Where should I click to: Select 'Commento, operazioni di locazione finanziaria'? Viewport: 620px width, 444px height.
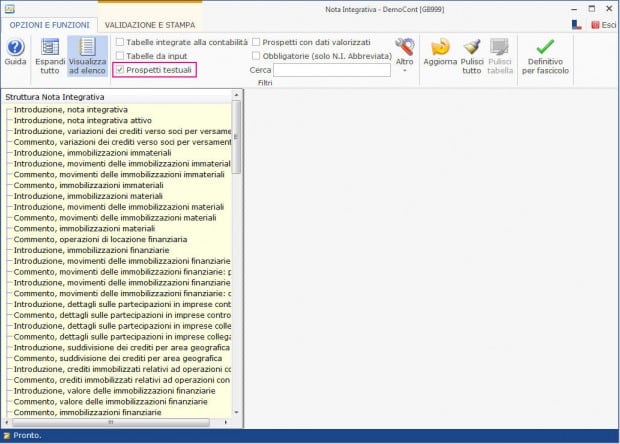(100, 239)
